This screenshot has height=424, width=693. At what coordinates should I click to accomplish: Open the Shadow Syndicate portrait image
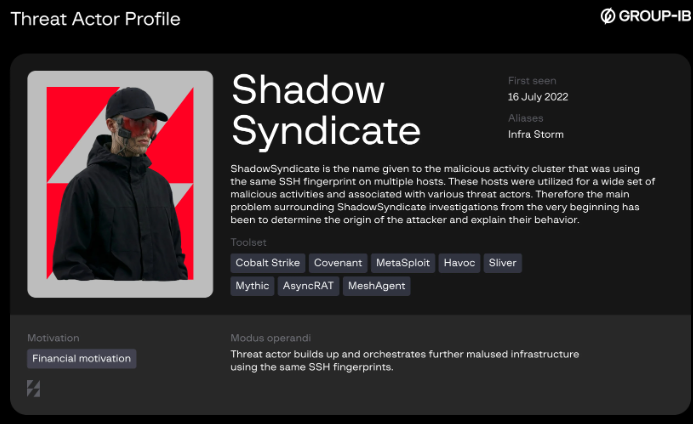click(120, 184)
